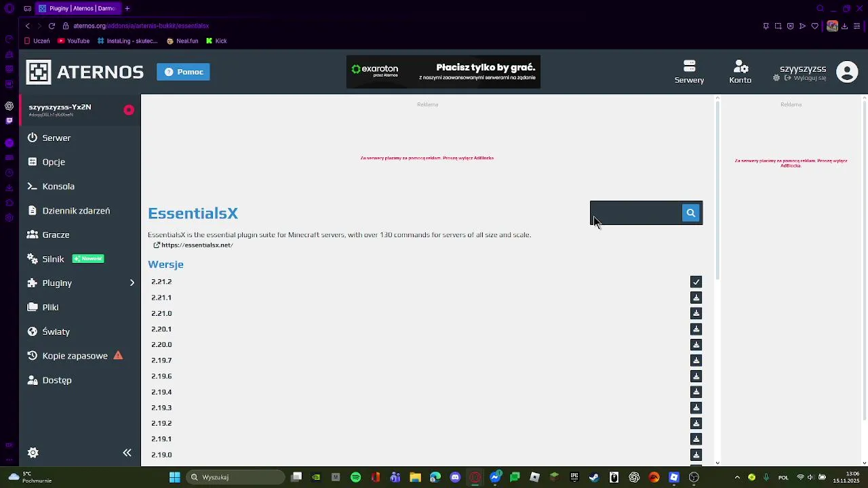Click the search magnifier button
Screen dimensions: 868x488
click(690, 213)
